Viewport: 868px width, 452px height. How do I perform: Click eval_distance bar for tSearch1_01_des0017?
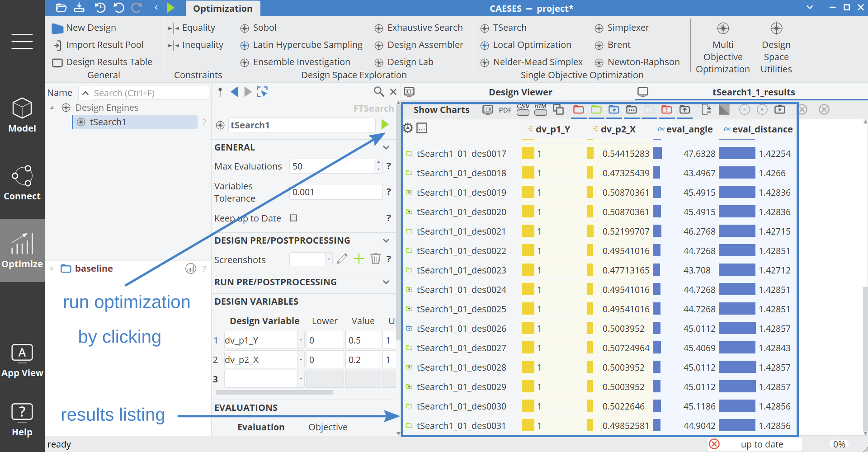737,154
